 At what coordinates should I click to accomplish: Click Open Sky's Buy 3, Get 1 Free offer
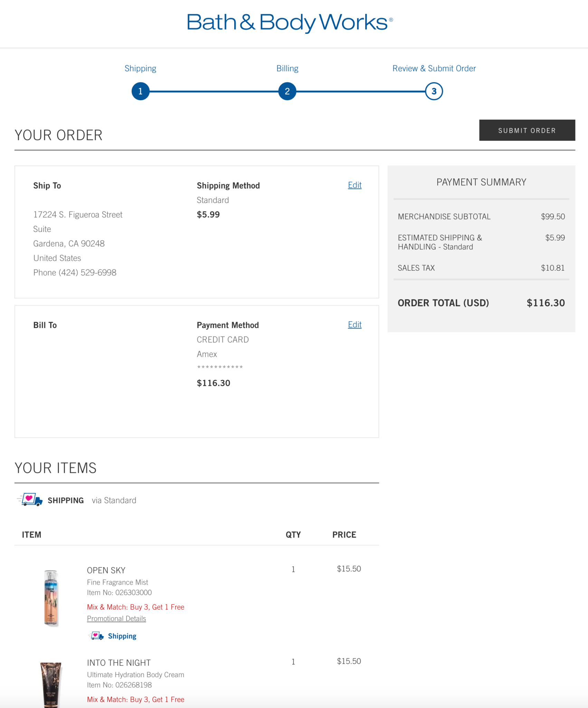(135, 607)
